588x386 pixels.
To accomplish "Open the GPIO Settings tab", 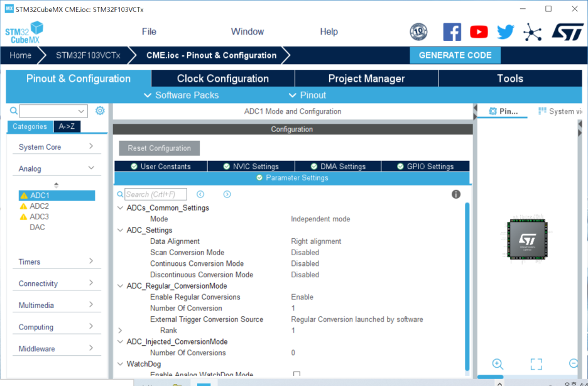I will tap(425, 166).
